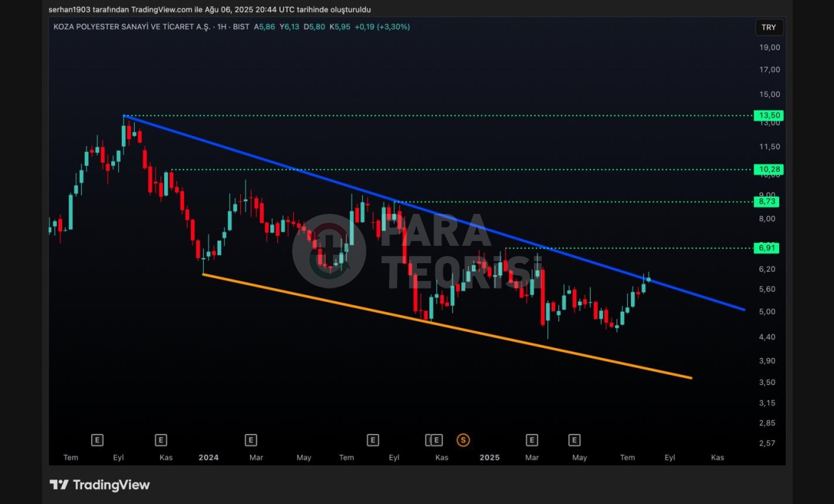
Task: Click the earnings E marker above Mar 2025
Action: point(531,440)
